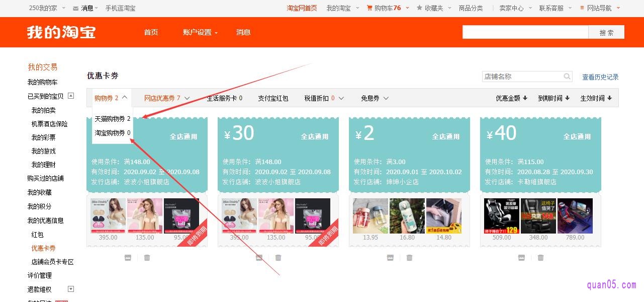Go to 首页 in header nav
Screen dimensions: 644x302
click(x=151, y=32)
